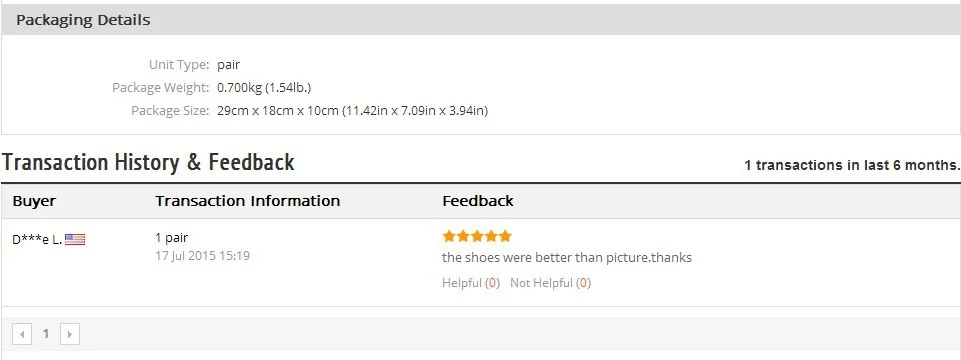Image resolution: width=961 pixels, height=360 pixels.
Task: Click the '1 transactions in last 6 months' text
Action: pyautogui.click(x=852, y=165)
